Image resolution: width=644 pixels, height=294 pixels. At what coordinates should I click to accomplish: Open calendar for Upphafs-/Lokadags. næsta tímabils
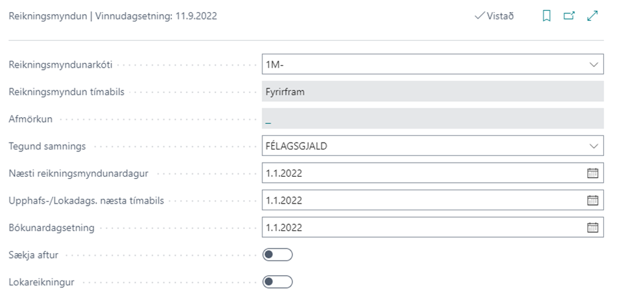click(592, 200)
